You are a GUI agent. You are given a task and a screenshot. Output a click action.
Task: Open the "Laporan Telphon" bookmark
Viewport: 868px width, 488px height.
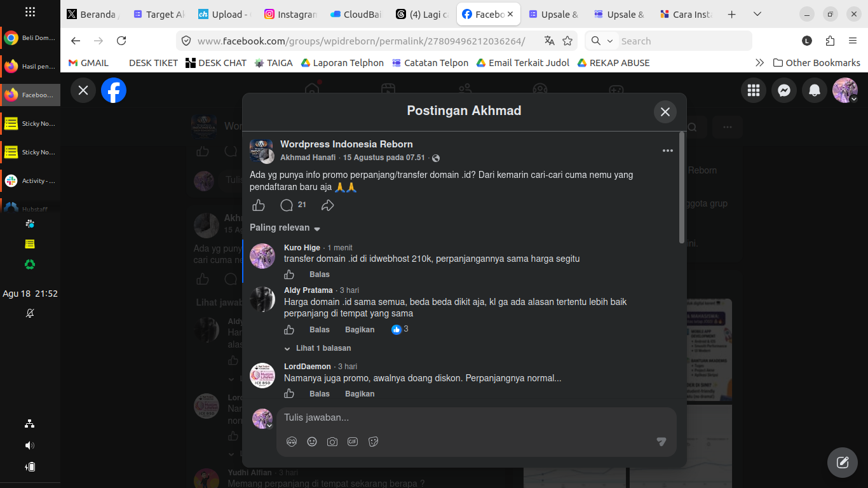[342, 63]
